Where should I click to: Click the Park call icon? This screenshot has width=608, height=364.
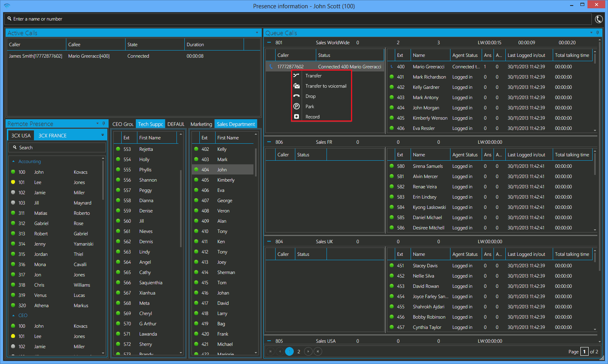(296, 106)
